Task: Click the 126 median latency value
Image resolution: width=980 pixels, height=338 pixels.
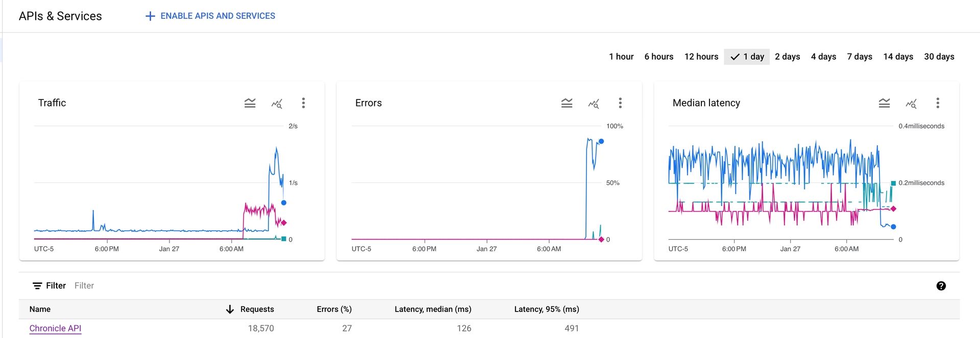Action: [464, 328]
